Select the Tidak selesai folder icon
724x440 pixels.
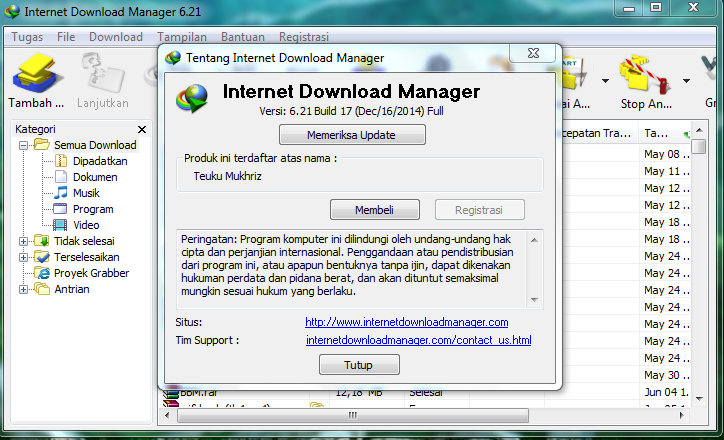coord(42,241)
